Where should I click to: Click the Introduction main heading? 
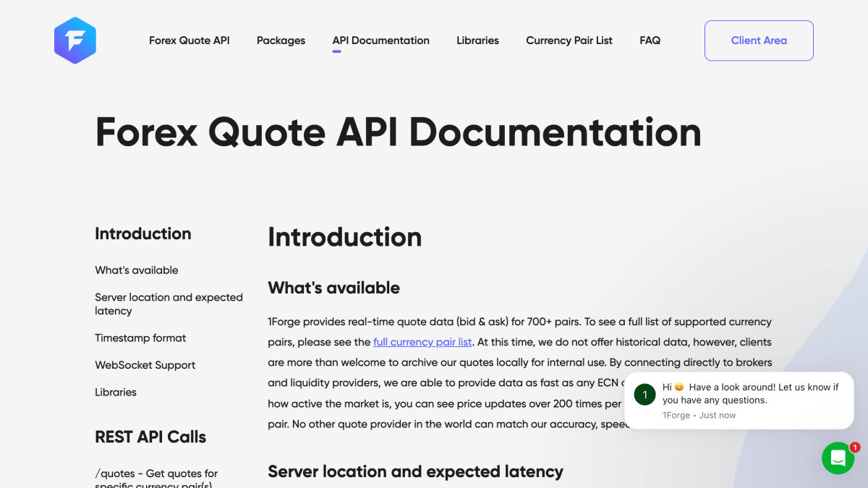[x=345, y=237]
